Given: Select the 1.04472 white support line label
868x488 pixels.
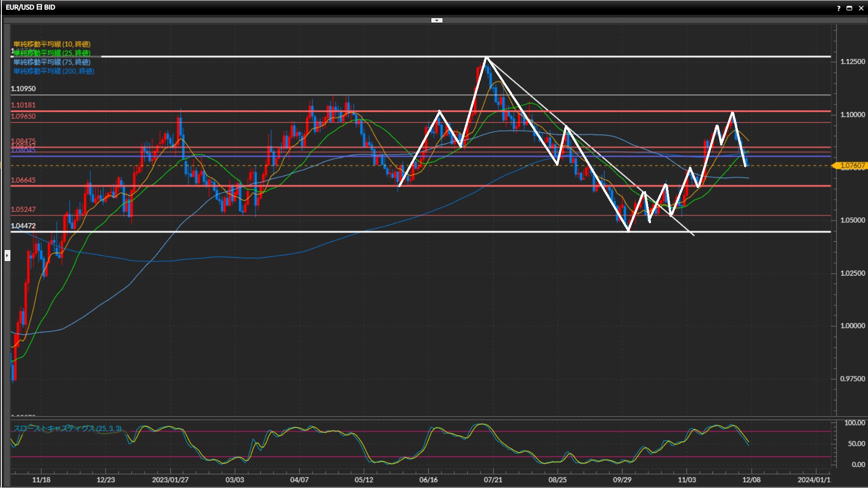Looking at the screenshot, I should click(x=23, y=226).
